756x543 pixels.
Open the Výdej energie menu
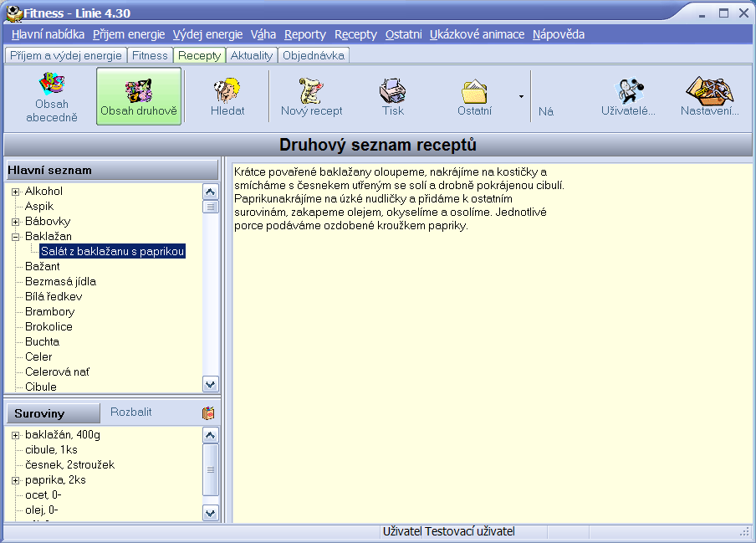pyautogui.click(x=207, y=34)
